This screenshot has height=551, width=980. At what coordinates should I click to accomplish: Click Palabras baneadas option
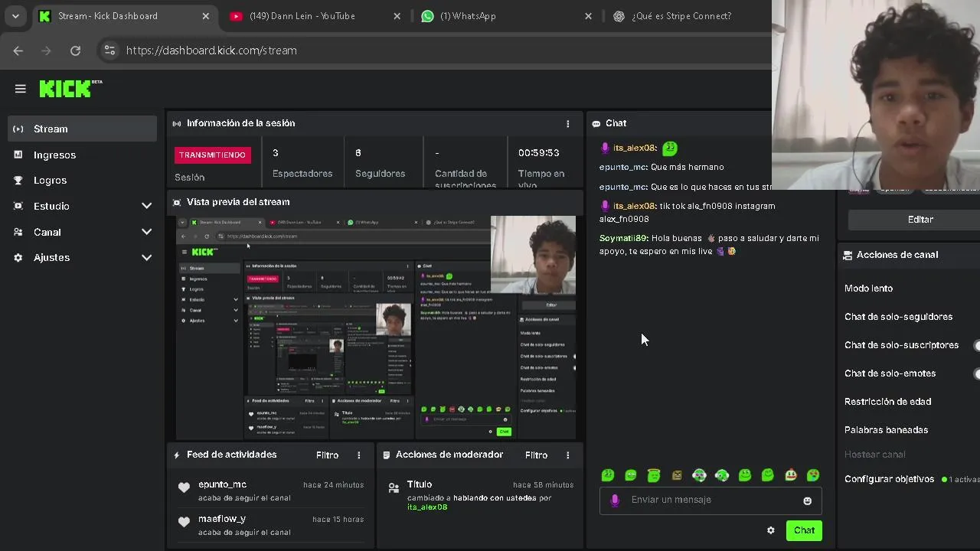886,430
